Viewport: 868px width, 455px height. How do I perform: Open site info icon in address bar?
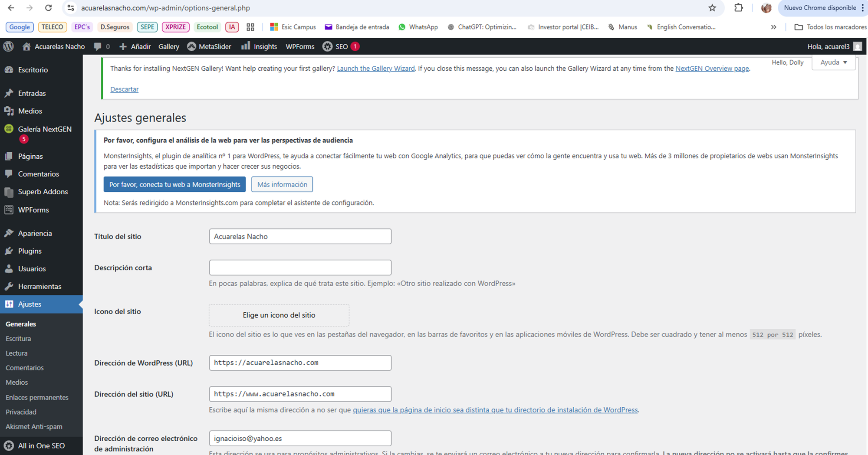(x=71, y=8)
